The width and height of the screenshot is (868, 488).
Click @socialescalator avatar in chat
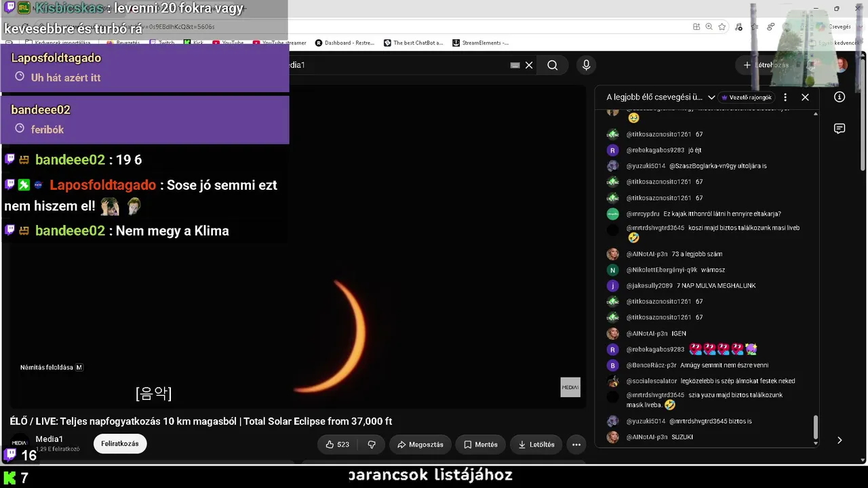[x=613, y=382]
